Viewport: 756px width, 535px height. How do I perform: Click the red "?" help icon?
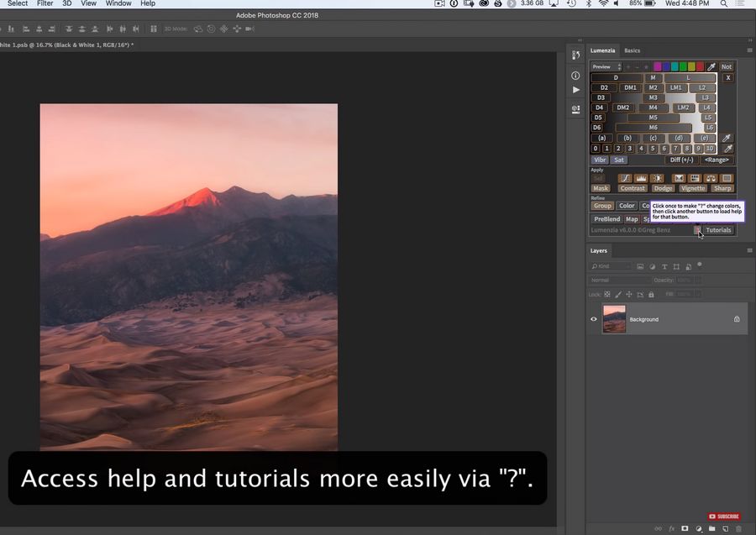[698, 230]
